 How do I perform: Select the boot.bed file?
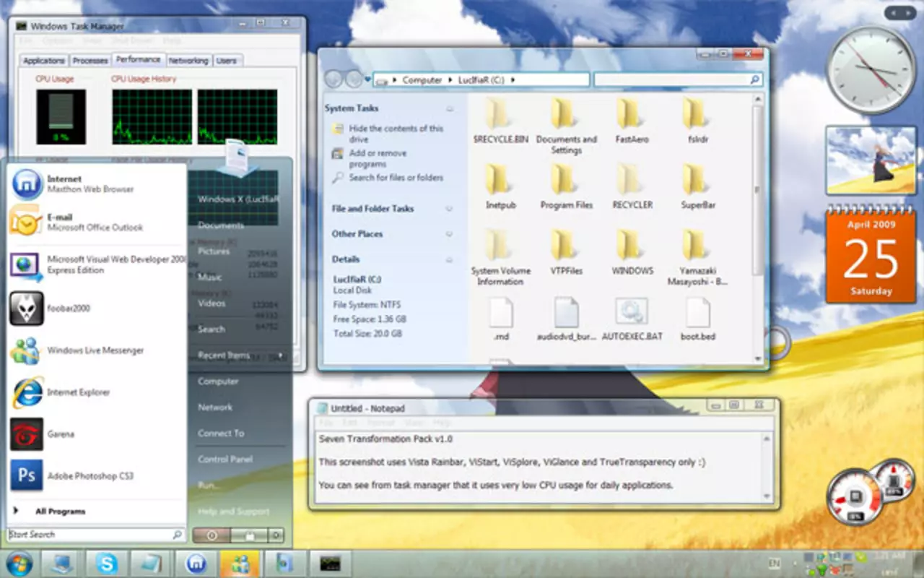(698, 319)
